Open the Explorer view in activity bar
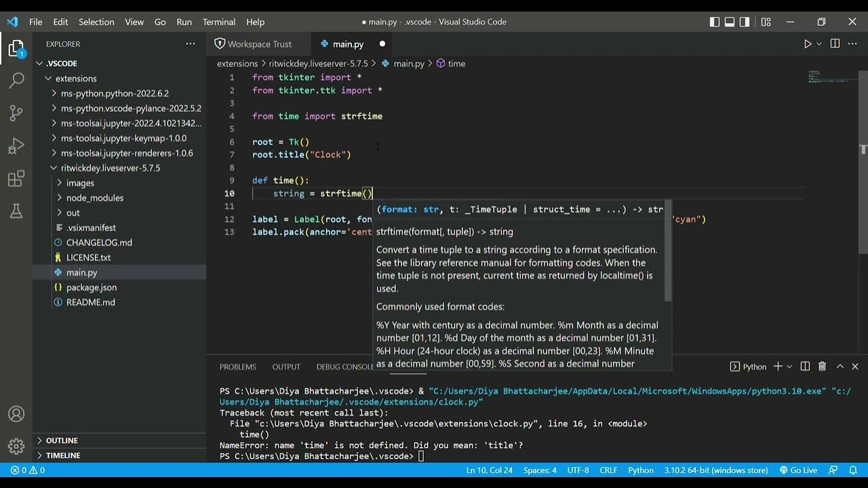This screenshot has width=868, height=488. point(16,49)
